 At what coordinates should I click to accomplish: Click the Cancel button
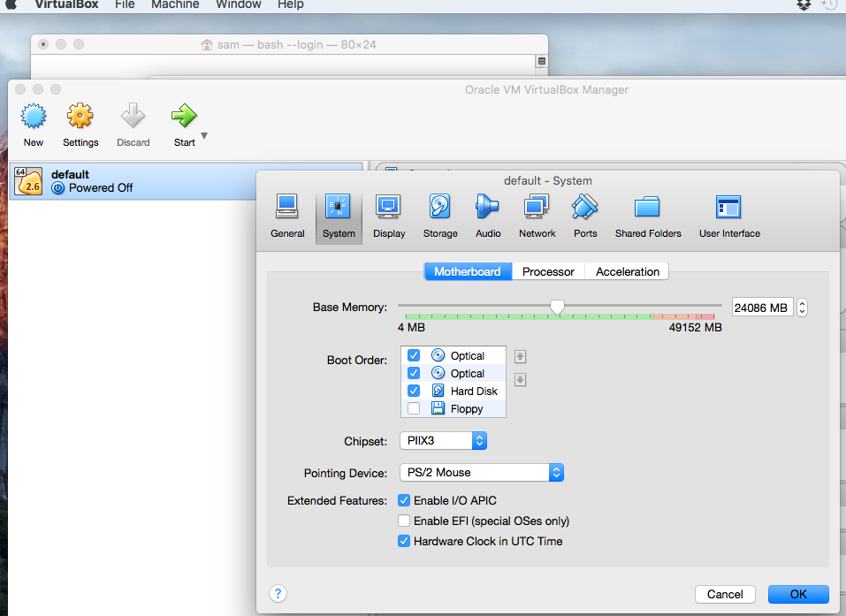725,594
